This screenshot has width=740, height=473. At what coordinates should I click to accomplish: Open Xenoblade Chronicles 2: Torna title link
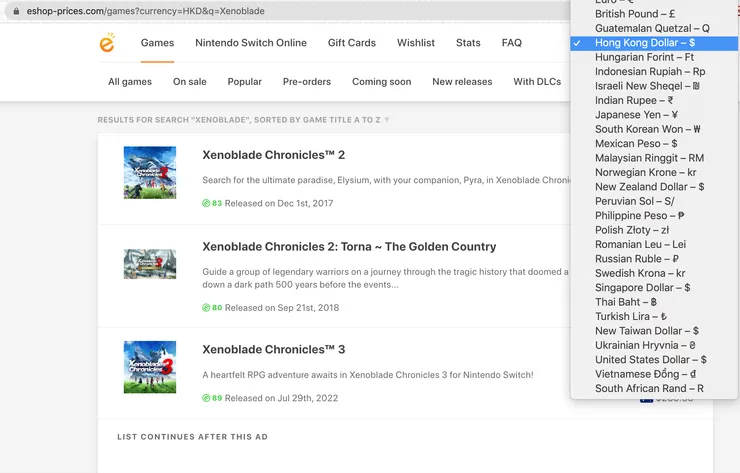click(349, 247)
